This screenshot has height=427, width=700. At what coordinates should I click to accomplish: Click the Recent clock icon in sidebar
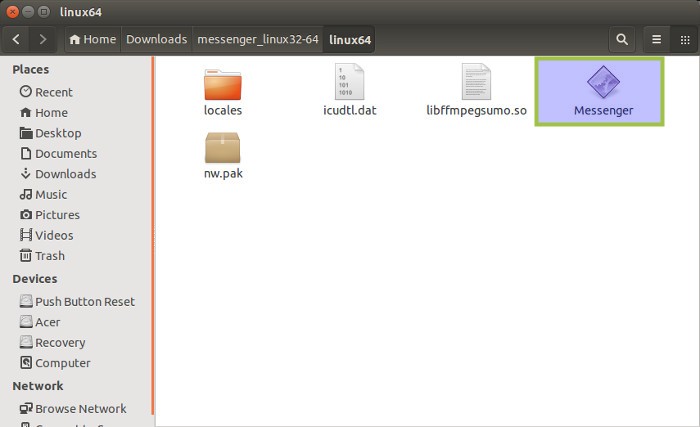[x=26, y=92]
